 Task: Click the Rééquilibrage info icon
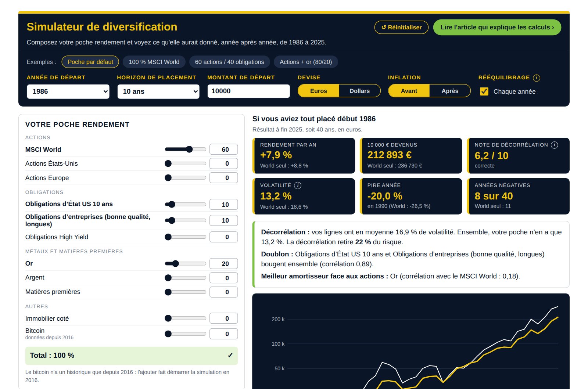click(x=537, y=78)
